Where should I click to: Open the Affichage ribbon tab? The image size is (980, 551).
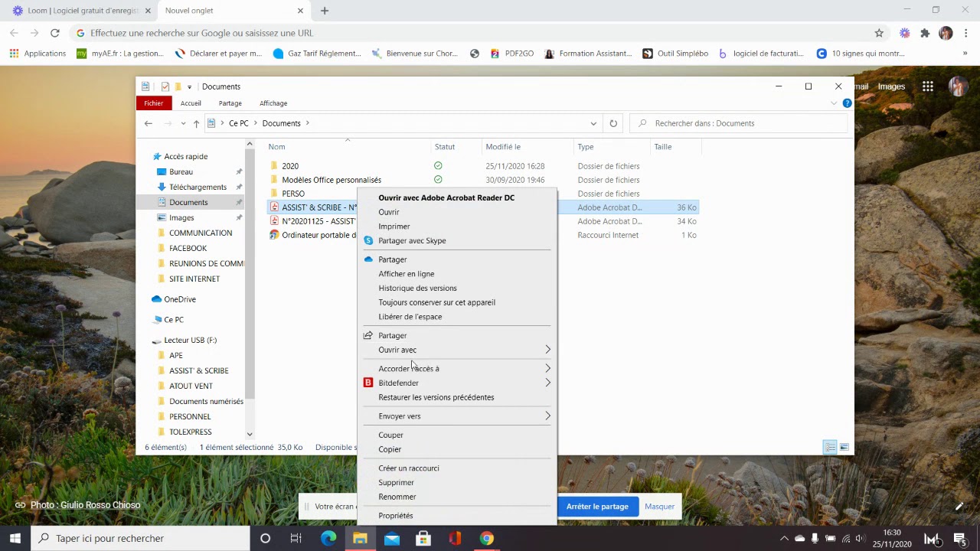[x=273, y=103]
